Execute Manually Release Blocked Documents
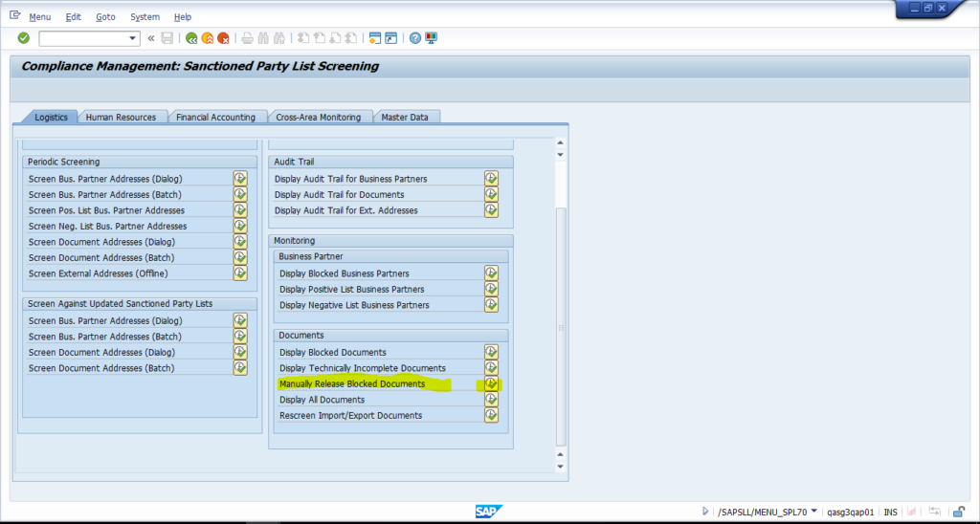This screenshot has height=524, width=980. tap(491, 383)
